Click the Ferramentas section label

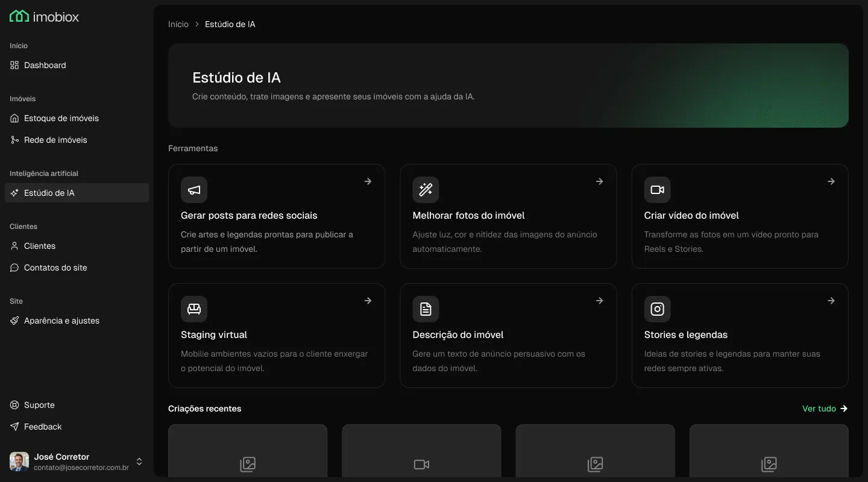193,148
